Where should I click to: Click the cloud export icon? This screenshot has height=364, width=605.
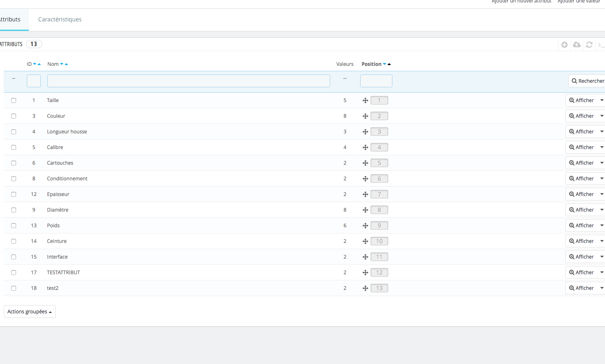[x=577, y=44]
